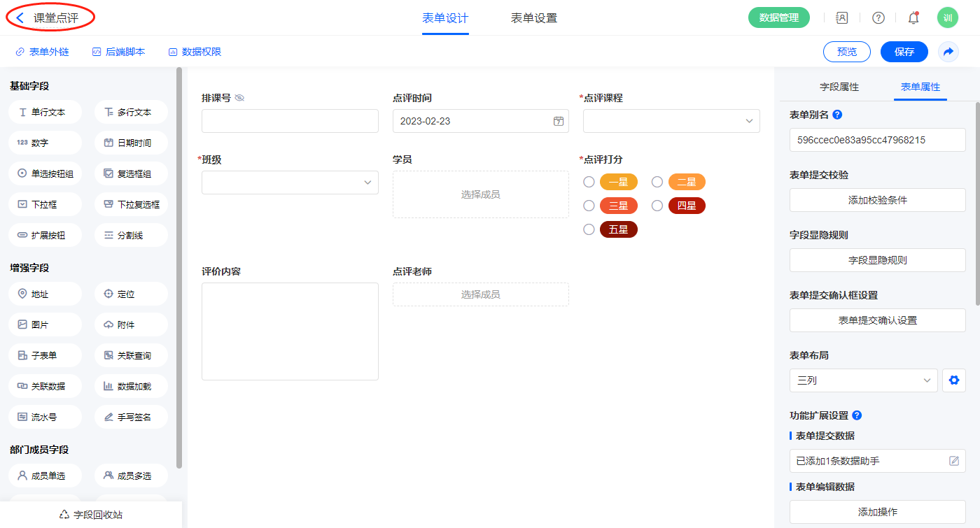Image resolution: width=980 pixels, height=528 pixels.
Task: Open the 表单布局 三列 dropdown
Action: [x=863, y=380]
